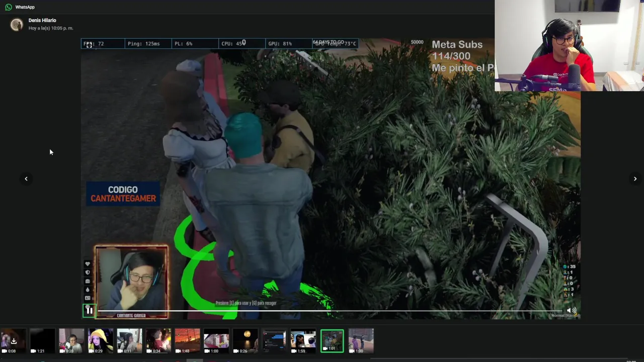Click the sender name Denis Hilario
The width and height of the screenshot is (644, 362).
(42, 21)
